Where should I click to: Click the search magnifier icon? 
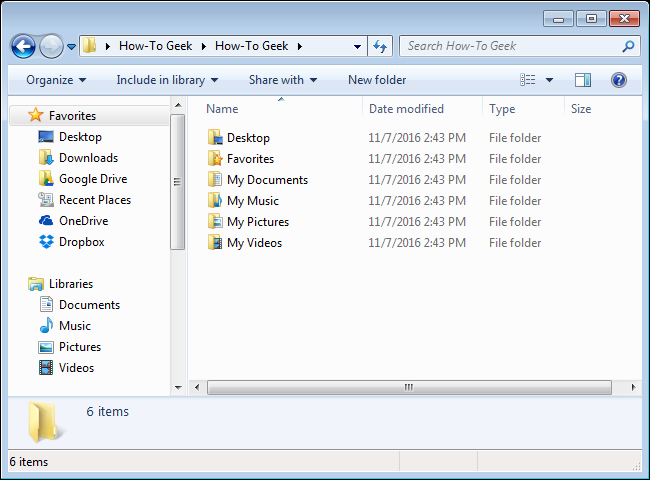(628, 46)
